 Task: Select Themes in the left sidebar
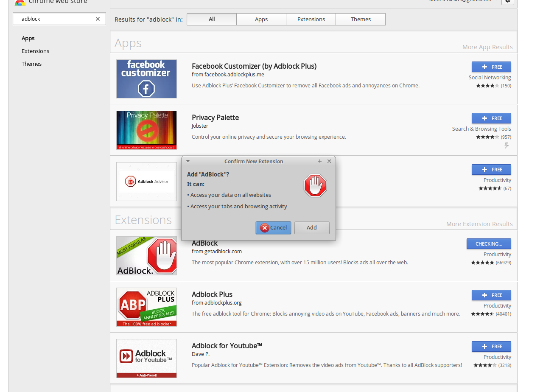point(31,64)
